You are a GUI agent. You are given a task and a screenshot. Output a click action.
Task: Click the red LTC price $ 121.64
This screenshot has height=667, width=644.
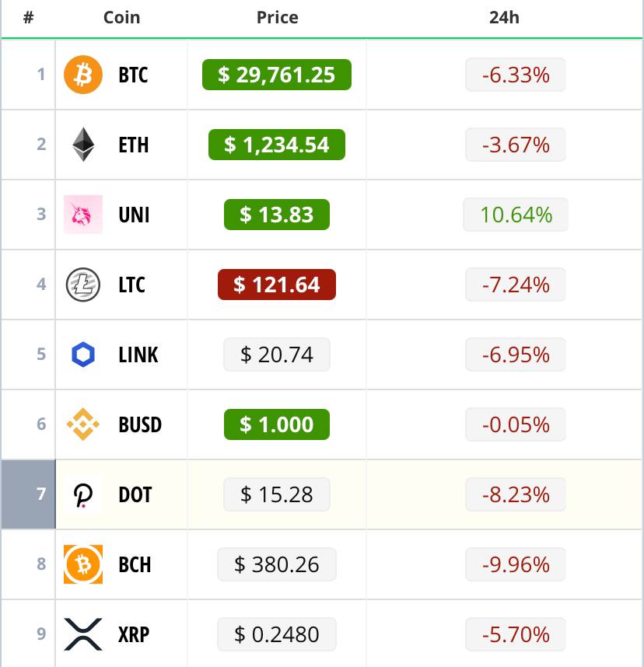point(277,285)
